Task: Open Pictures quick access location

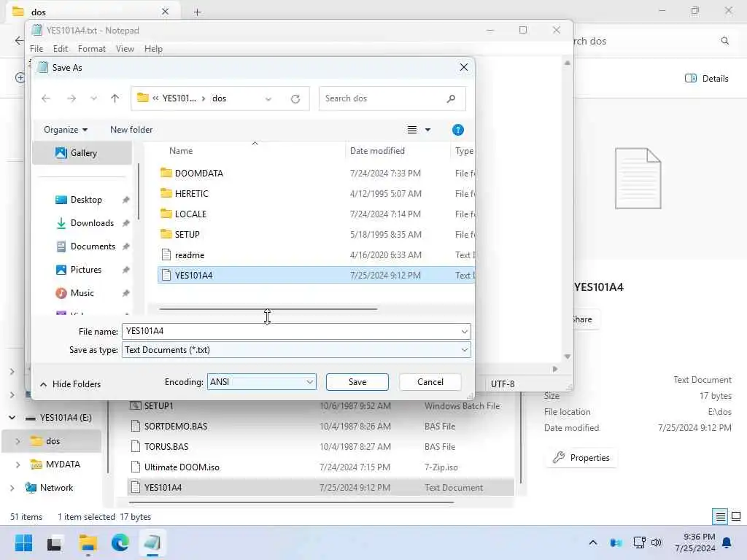Action: 86,270
